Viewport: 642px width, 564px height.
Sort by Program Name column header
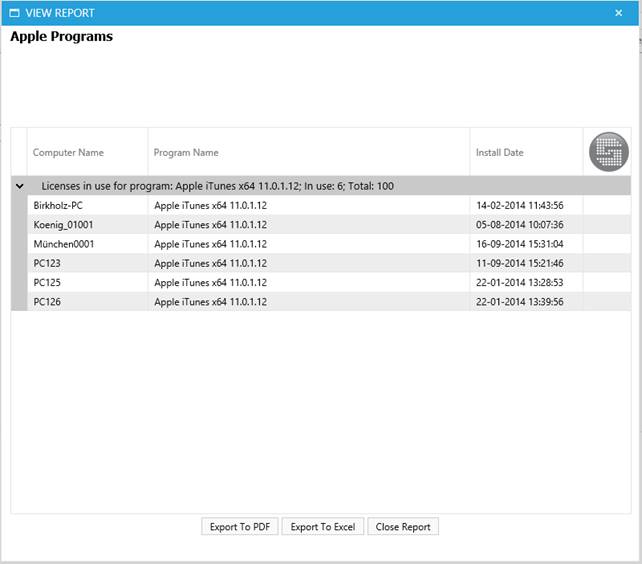[186, 153]
